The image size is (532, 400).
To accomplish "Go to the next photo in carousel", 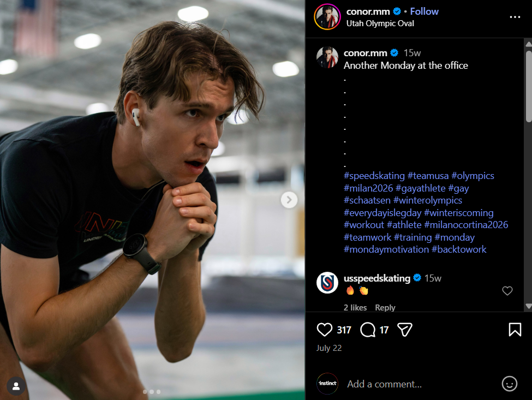I will (289, 200).
